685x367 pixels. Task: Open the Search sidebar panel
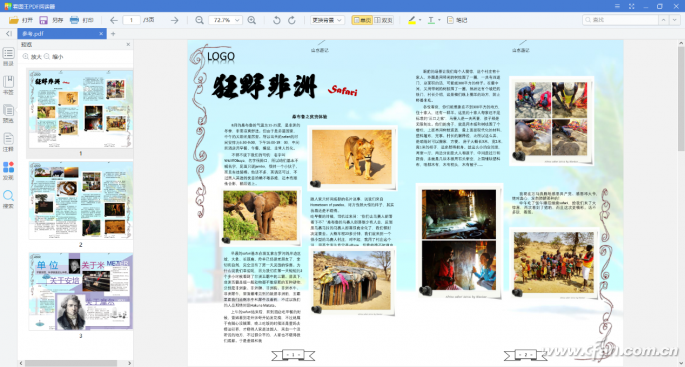click(x=8, y=199)
